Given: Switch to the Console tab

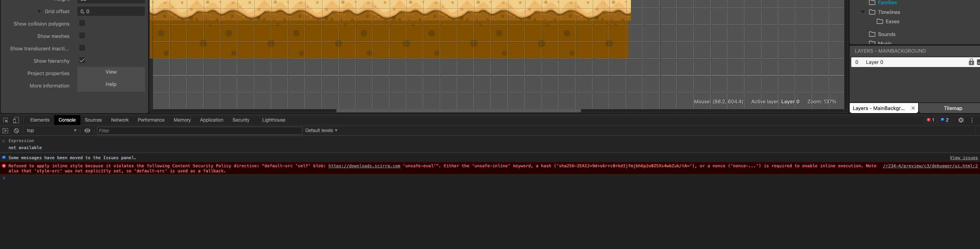Looking at the screenshot, I should coord(67,120).
